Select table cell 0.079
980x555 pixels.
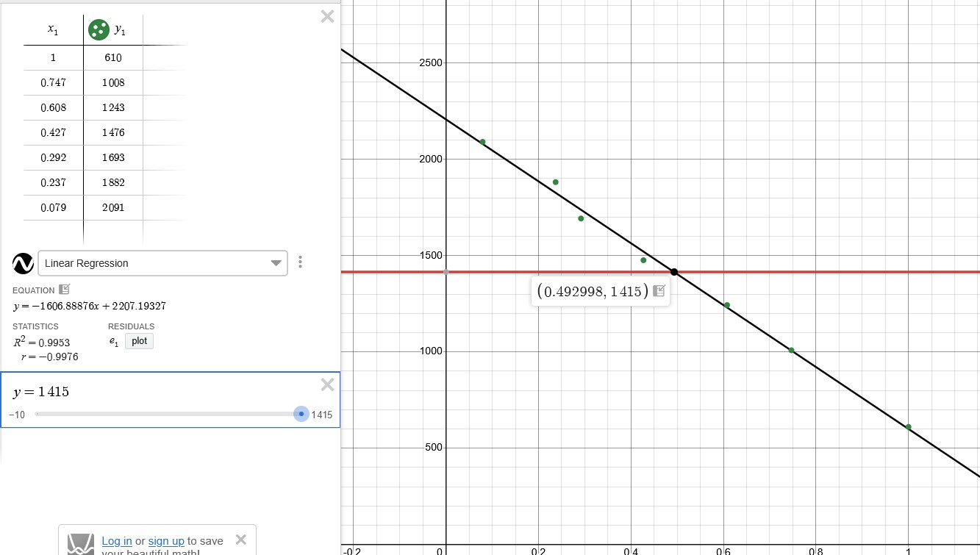53,208
